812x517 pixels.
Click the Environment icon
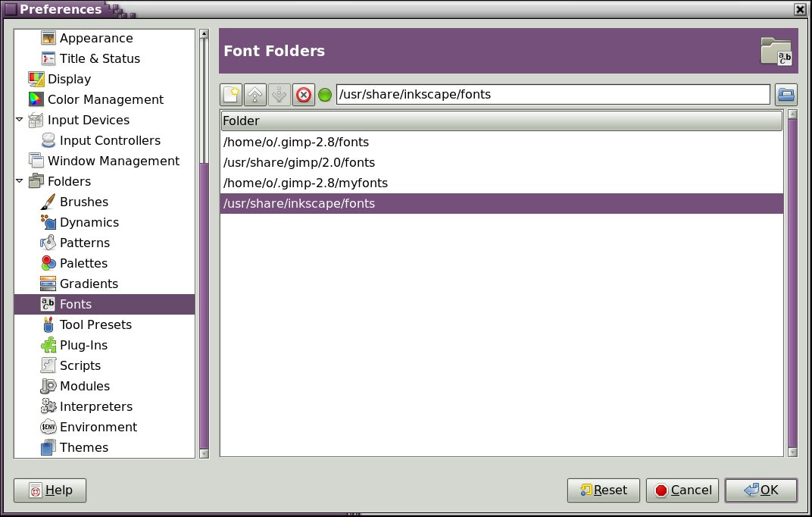click(x=48, y=427)
